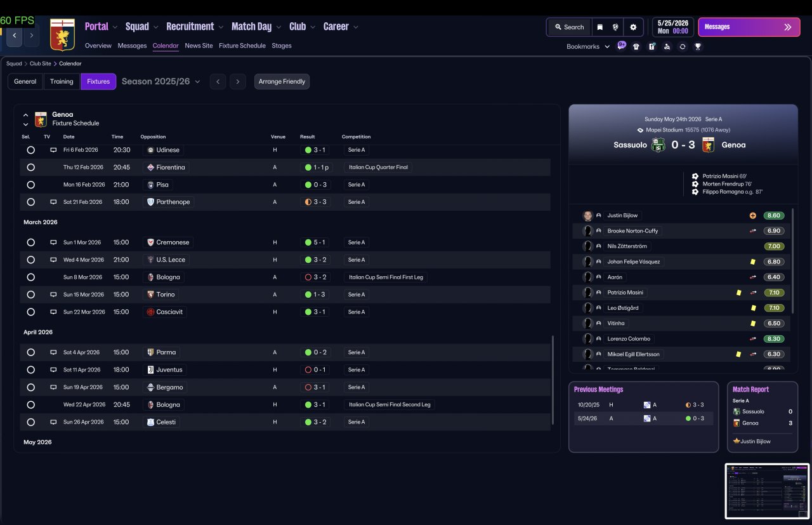Screen dimensions: 812x525
Task: Select the radio button for U.S. Lecce fixture
Action: click(30, 260)
